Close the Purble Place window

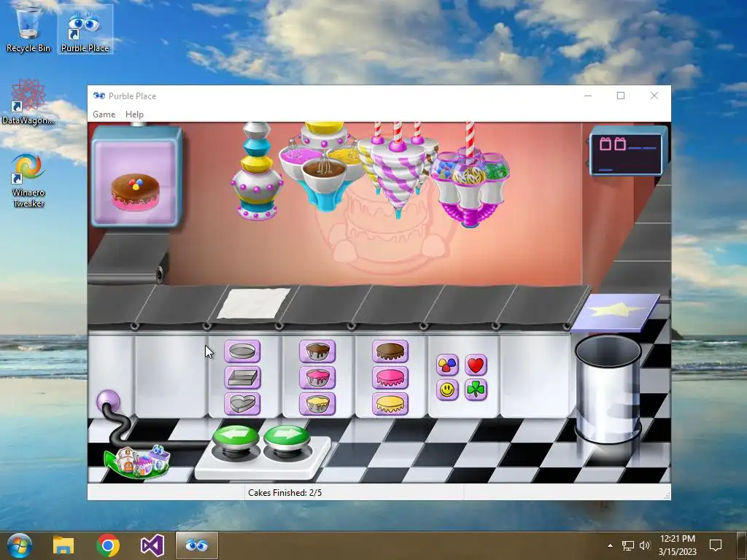(654, 96)
